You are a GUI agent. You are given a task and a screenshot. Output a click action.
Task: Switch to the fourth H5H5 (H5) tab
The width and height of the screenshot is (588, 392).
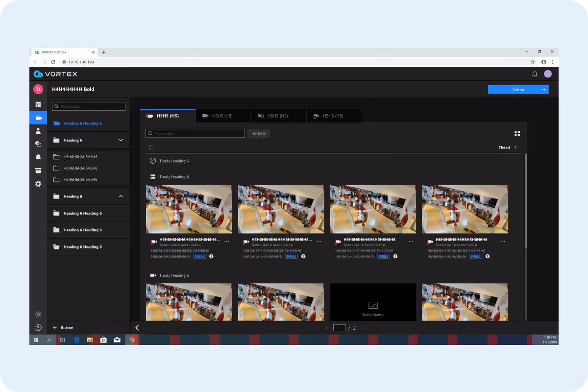[334, 116]
